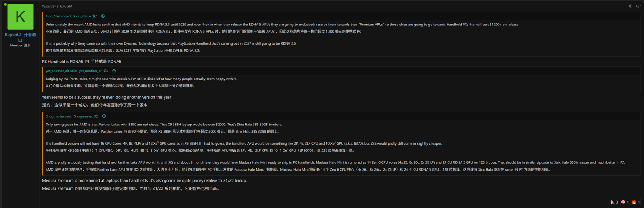Click the thumbs-up reaction counter

(x=614, y=202)
